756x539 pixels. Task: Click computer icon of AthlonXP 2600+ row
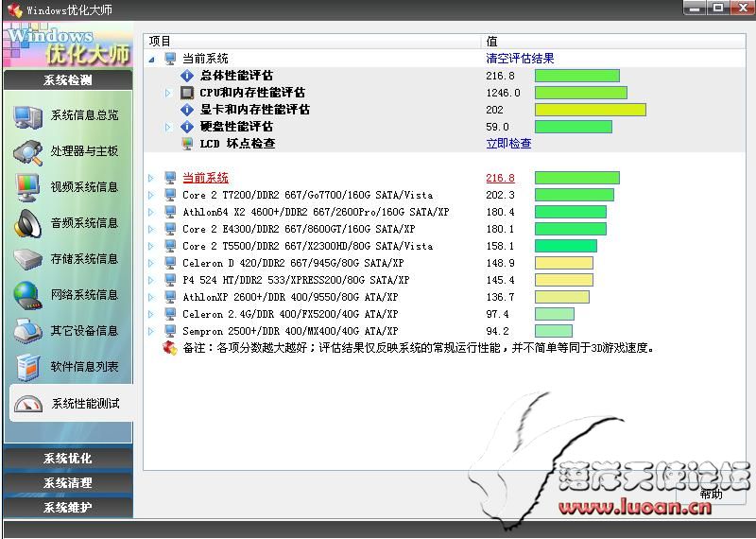coord(170,297)
